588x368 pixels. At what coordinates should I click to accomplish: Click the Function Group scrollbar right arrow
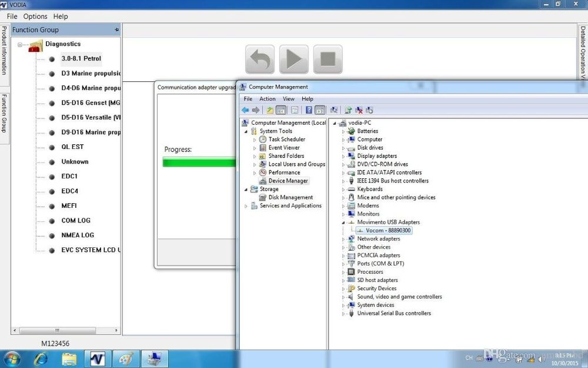click(x=116, y=330)
